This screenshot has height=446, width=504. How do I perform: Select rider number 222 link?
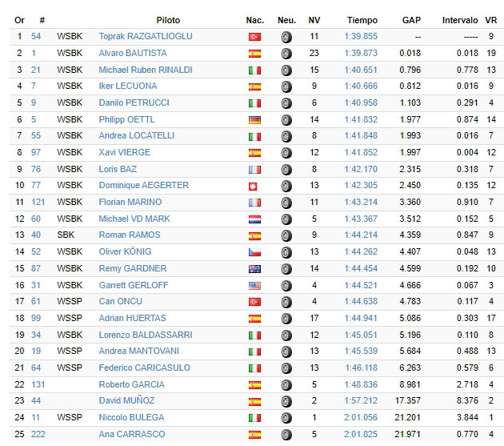(x=38, y=434)
